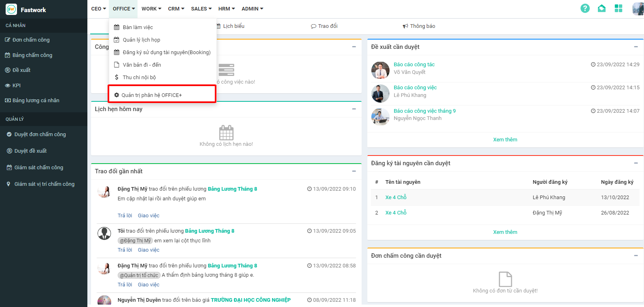
Task: Open Giám sát vị trí chấm công
Action: click(44, 184)
